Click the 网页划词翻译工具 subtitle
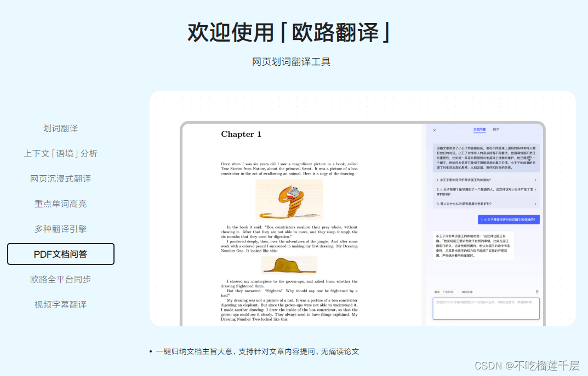This screenshot has width=588, height=376. (x=291, y=62)
